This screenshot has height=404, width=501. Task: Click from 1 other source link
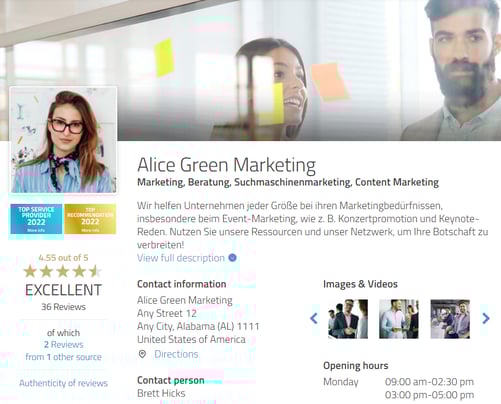pos(63,357)
